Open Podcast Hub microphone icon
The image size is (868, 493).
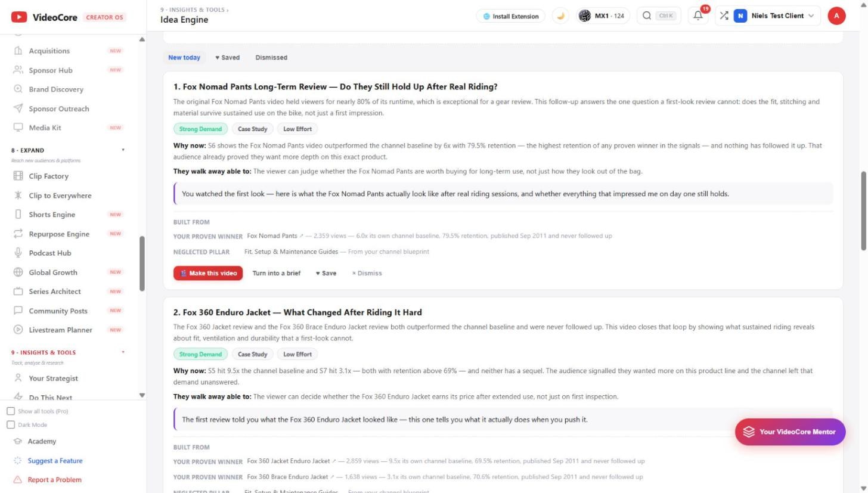coord(18,253)
